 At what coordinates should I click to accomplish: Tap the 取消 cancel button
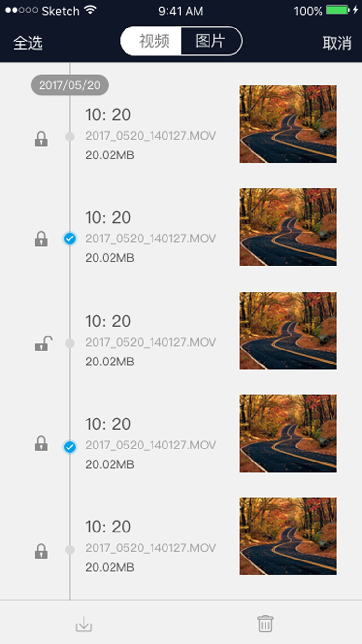tap(337, 43)
